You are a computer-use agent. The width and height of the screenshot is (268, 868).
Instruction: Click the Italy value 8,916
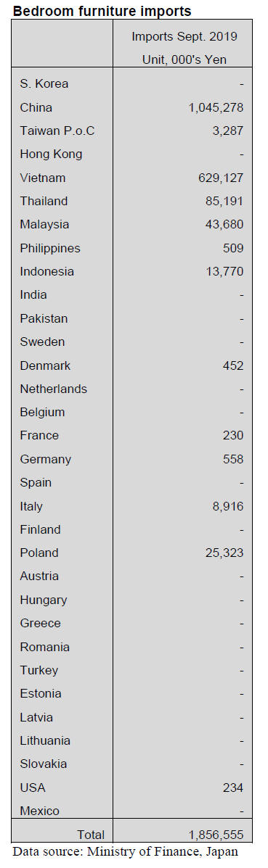tap(227, 506)
